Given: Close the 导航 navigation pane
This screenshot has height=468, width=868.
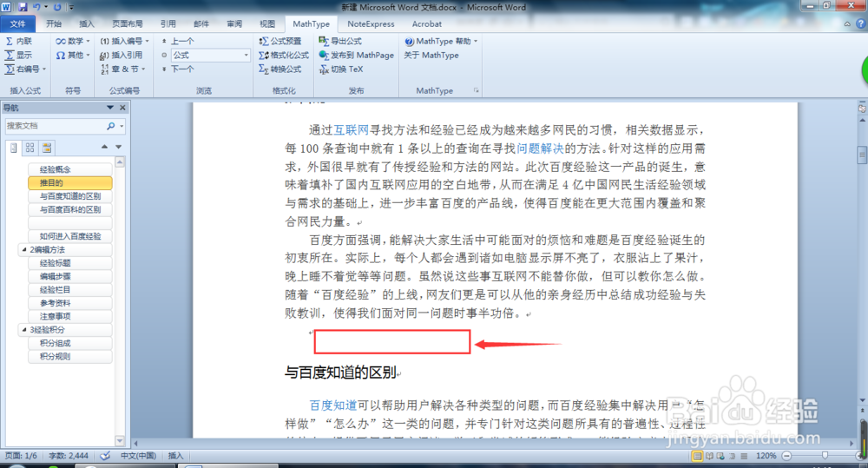Looking at the screenshot, I should pos(123,108).
